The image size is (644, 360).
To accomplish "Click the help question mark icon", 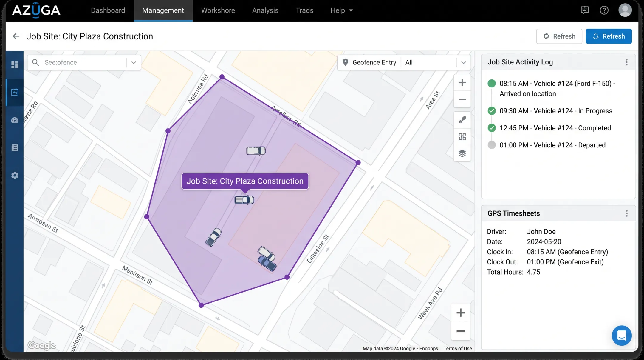I will click(604, 10).
